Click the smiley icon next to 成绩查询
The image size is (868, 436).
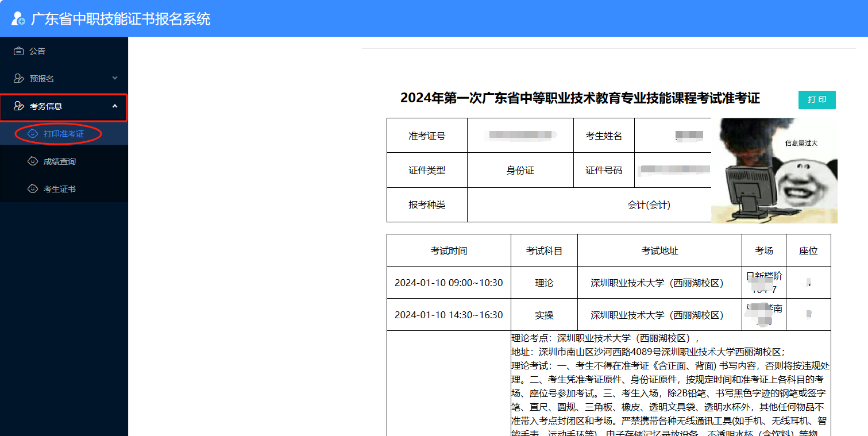click(33, 161)
